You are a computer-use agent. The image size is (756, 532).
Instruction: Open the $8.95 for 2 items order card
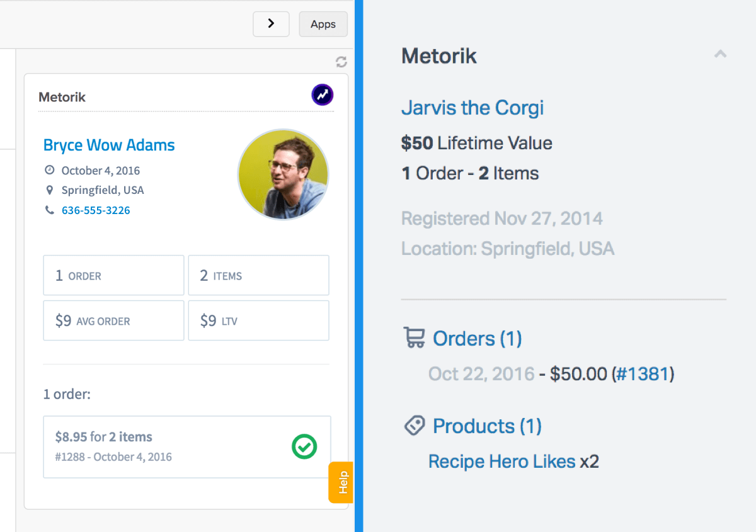click(x=187, y=446)
